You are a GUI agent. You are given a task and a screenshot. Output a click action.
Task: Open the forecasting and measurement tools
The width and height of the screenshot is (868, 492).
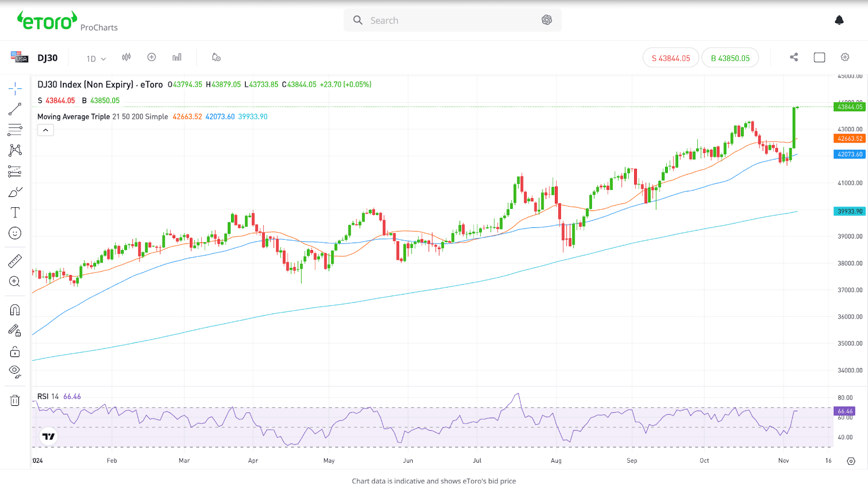15,171
